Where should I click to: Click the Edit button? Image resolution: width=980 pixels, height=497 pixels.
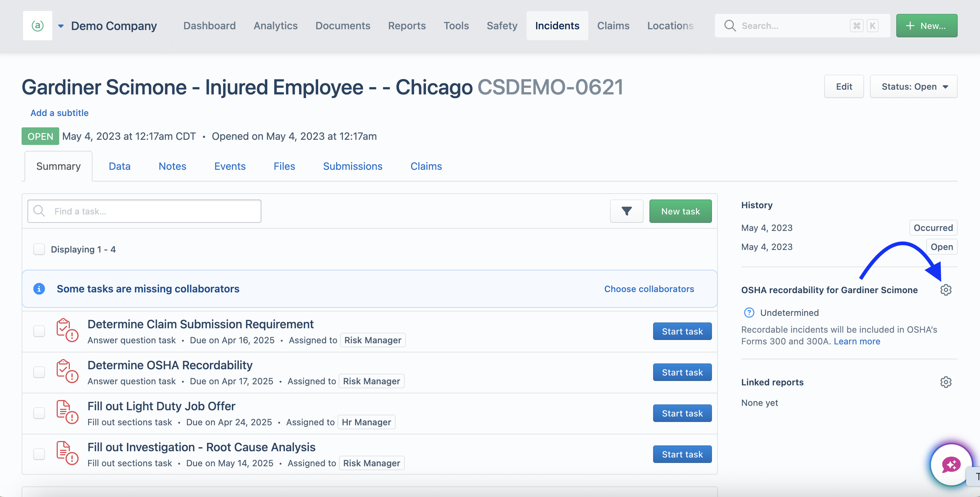point(844,86)
